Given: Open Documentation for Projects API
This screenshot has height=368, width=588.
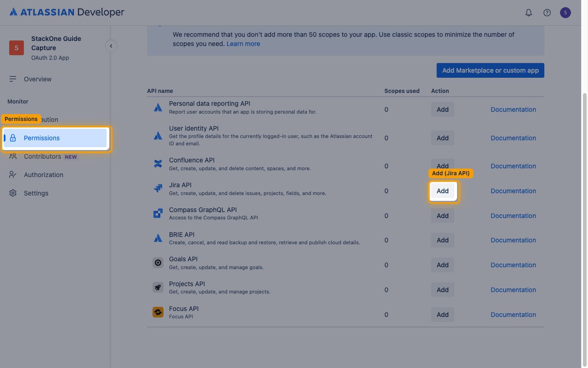Looking at the screenshot, I should pos(513,290).
